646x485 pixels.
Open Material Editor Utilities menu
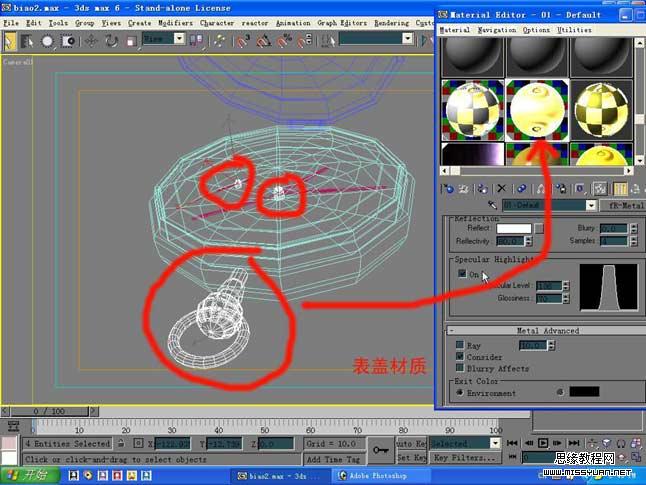[x=574, y=30]
